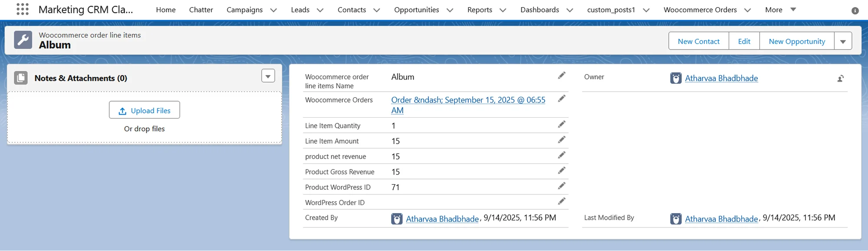Open Atharvaa Bhadbhade owner profile link
The height and width of the screenshot is (251, 868).
pos(721,78)
